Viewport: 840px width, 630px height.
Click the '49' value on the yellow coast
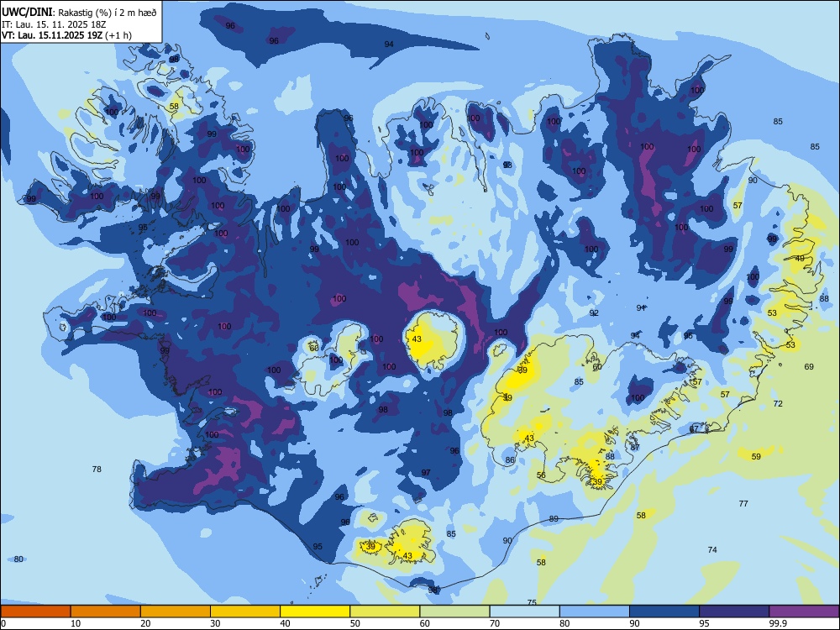click(800, 258)
